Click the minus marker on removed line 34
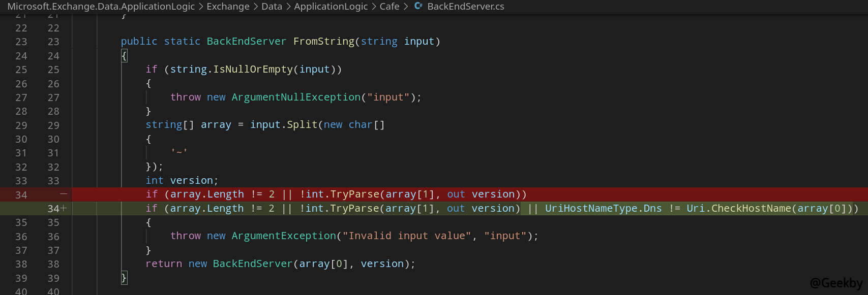This screenshot has width=868, height=295. (64, 194)
